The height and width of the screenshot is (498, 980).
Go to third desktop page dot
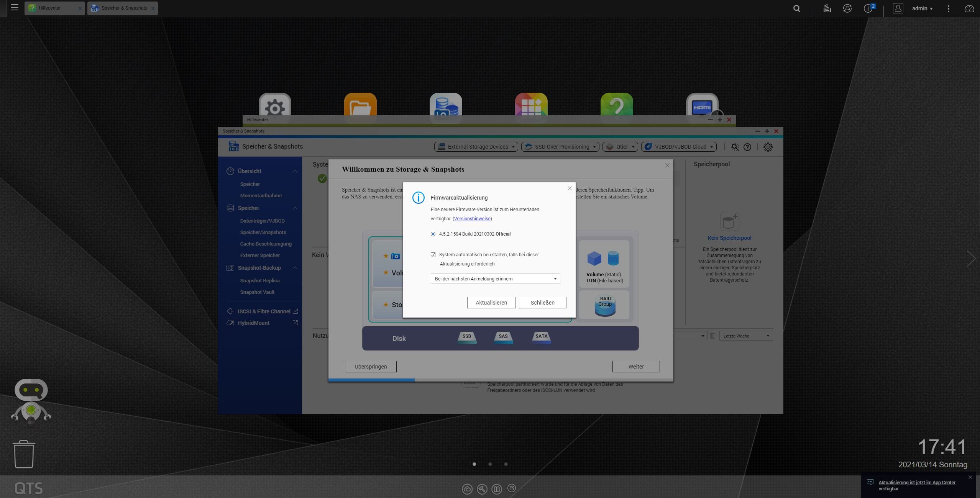506,464
